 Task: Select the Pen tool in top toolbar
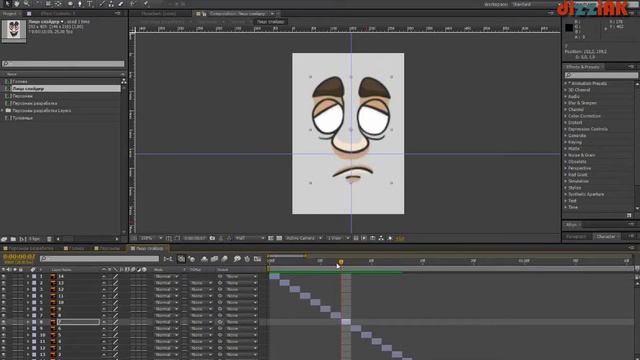(x=80, y=4)
